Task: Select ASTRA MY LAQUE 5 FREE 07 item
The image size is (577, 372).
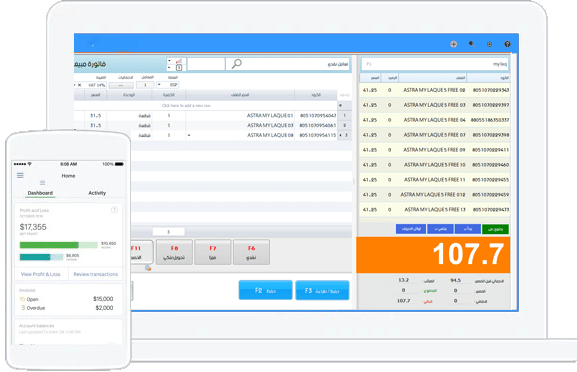Action: tap(435, 135)
